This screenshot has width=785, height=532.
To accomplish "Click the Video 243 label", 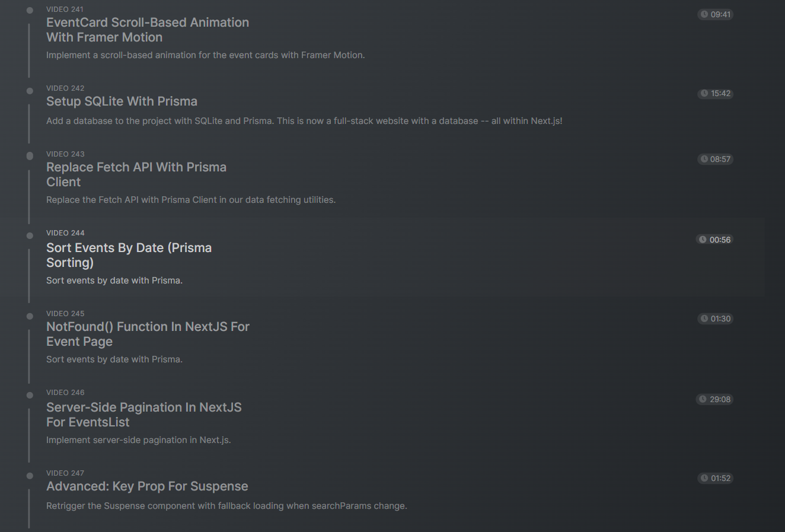I will pyautogui.click(x=65, y=154).
